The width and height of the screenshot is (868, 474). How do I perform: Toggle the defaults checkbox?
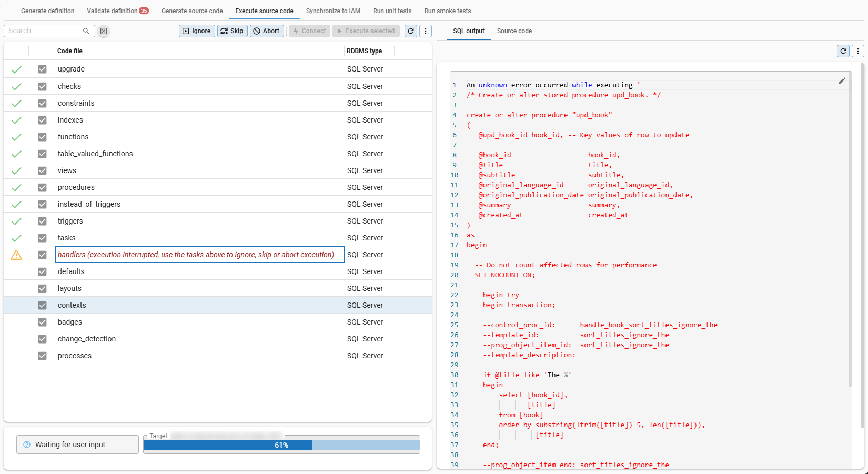click(x=42, y=271)
